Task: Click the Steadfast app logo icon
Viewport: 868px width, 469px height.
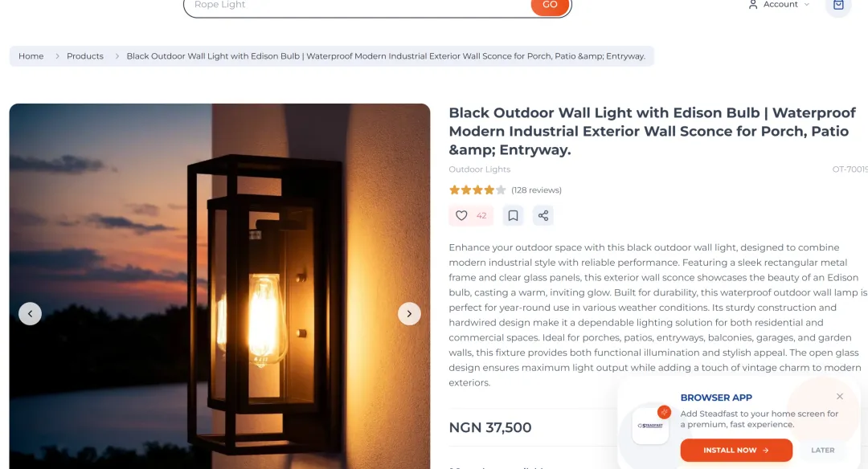Action: click(x=650, y=426)
